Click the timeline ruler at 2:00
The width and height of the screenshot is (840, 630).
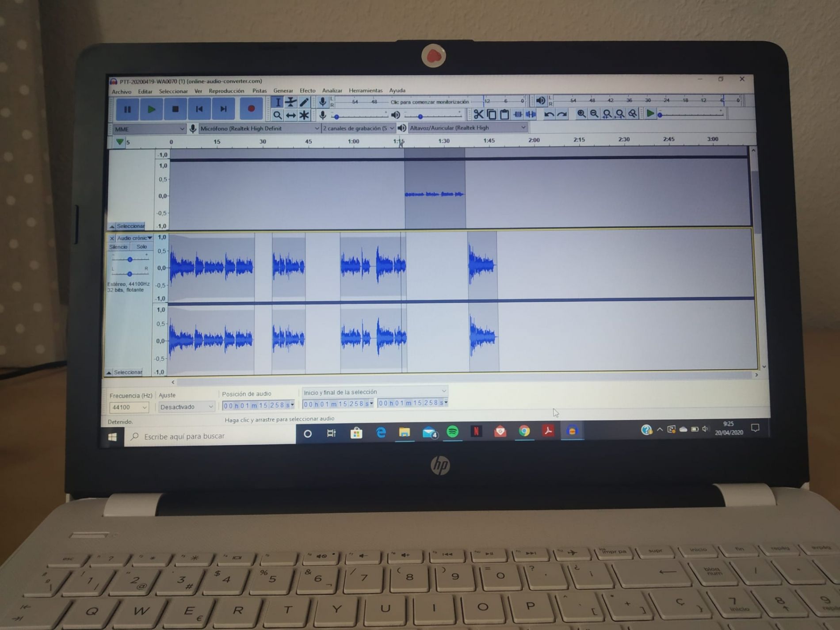(x=534, y=140)
